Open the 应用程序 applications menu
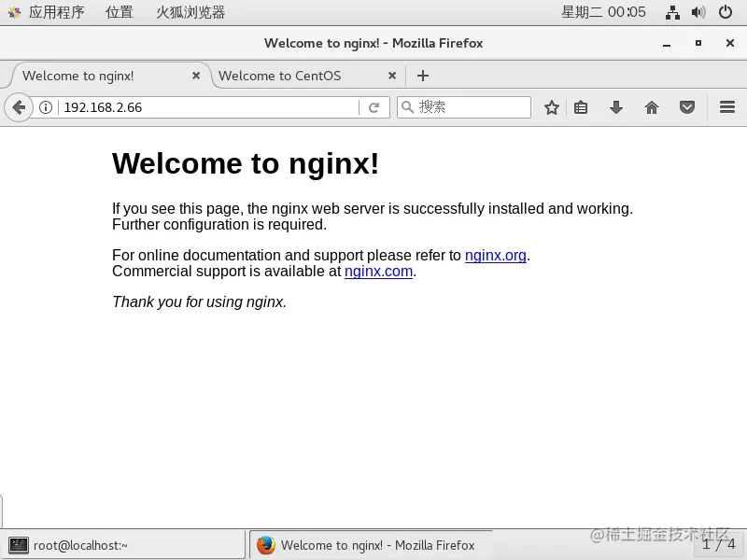The height and width of the screenshot is (560, 747). pos(56,12)
